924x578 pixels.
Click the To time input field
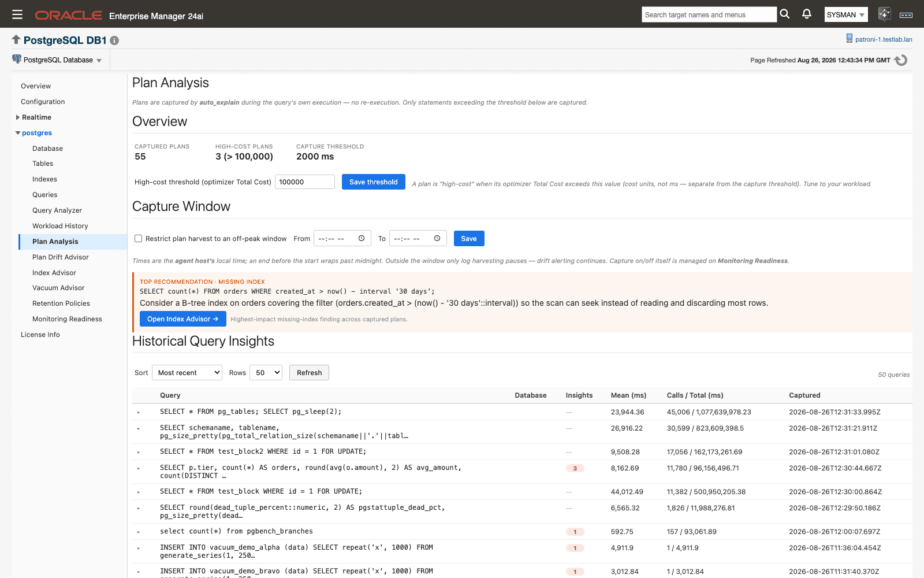coord(418,238)
